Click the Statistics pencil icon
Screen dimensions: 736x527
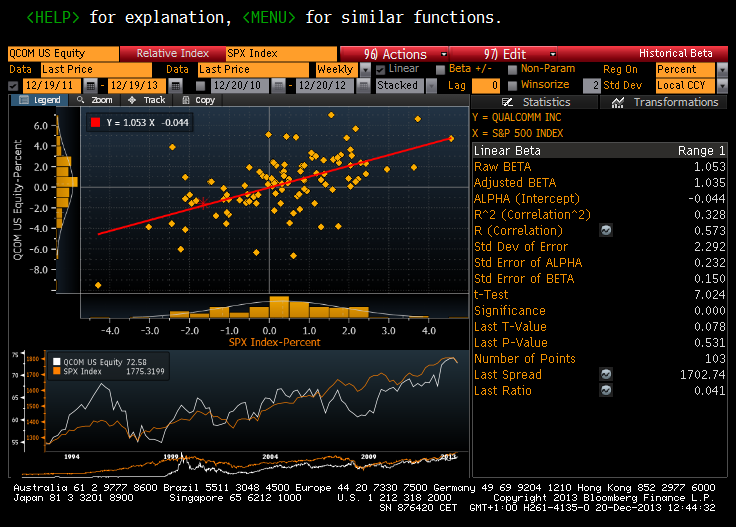coord(507,102)
